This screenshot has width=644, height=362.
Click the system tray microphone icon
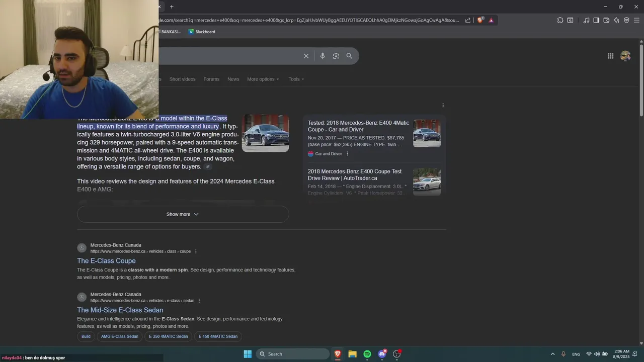(x=563, y=354)
